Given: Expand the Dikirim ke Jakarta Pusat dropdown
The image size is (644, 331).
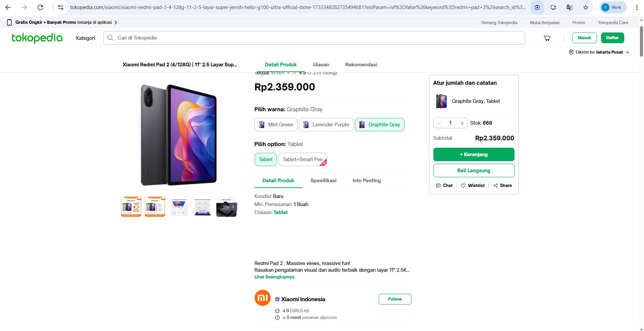Looking at the screenshot, I should pyautogui.click(x=599, y=52).
